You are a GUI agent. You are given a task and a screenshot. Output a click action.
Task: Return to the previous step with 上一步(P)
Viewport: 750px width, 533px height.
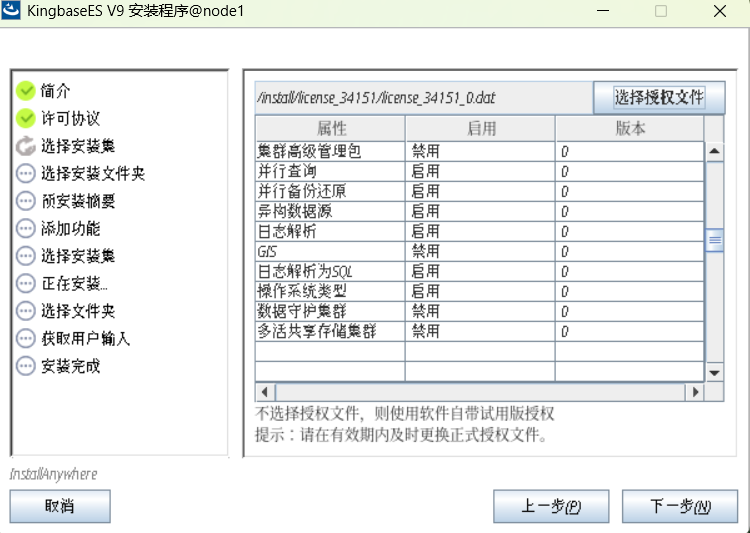point(551,506)
